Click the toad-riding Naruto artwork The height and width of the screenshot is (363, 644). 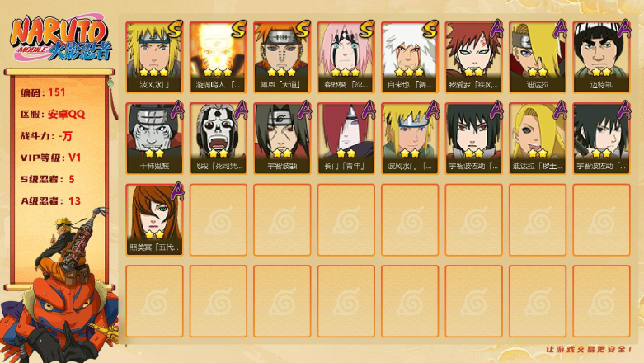(59, 288)
